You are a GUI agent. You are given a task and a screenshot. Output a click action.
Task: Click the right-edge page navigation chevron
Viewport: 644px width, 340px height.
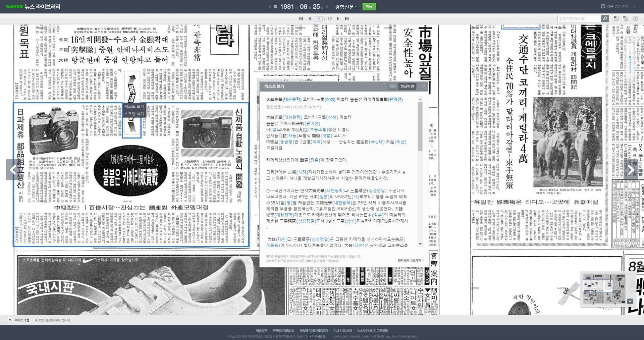click(x=631, y=169)
